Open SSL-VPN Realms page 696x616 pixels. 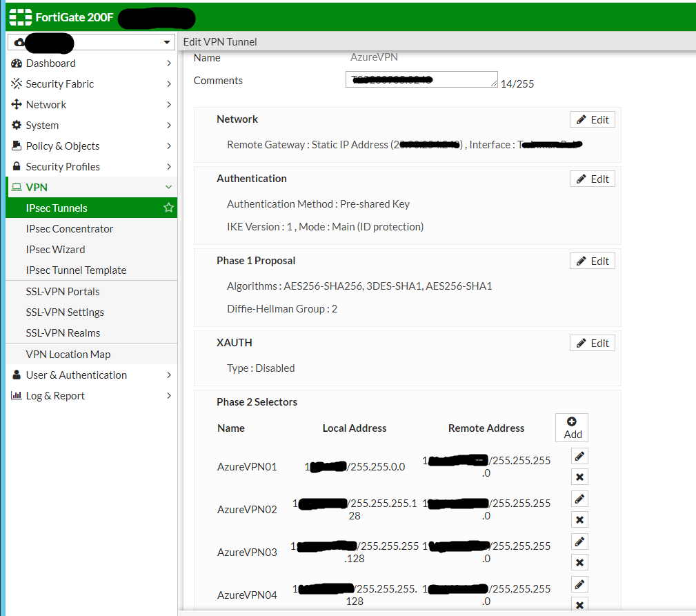coord(92,333)
